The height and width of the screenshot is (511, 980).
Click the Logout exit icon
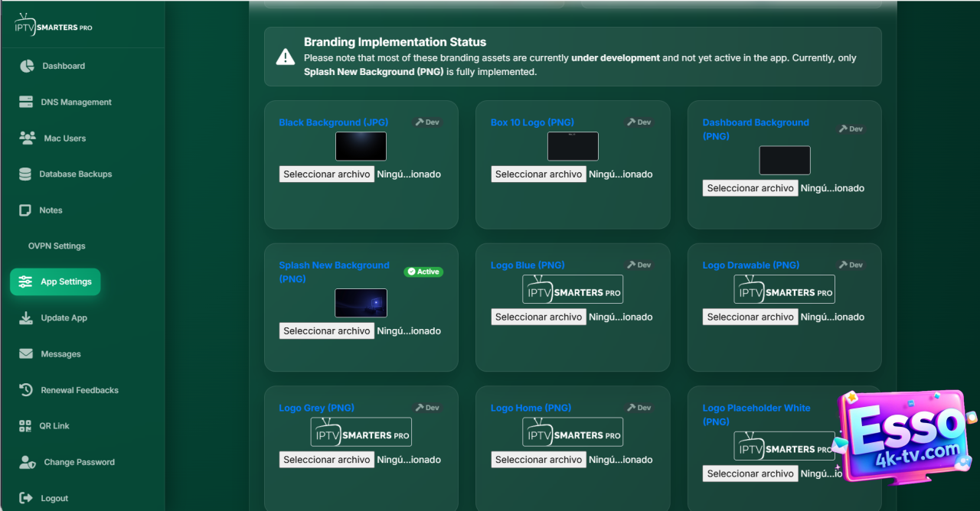26,498
